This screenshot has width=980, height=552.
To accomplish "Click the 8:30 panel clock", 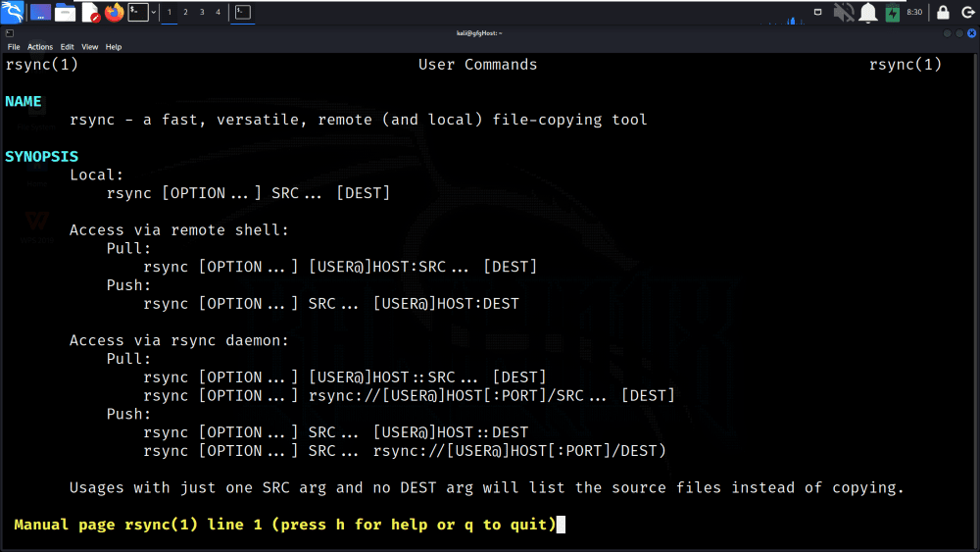I will click(914, 12).
